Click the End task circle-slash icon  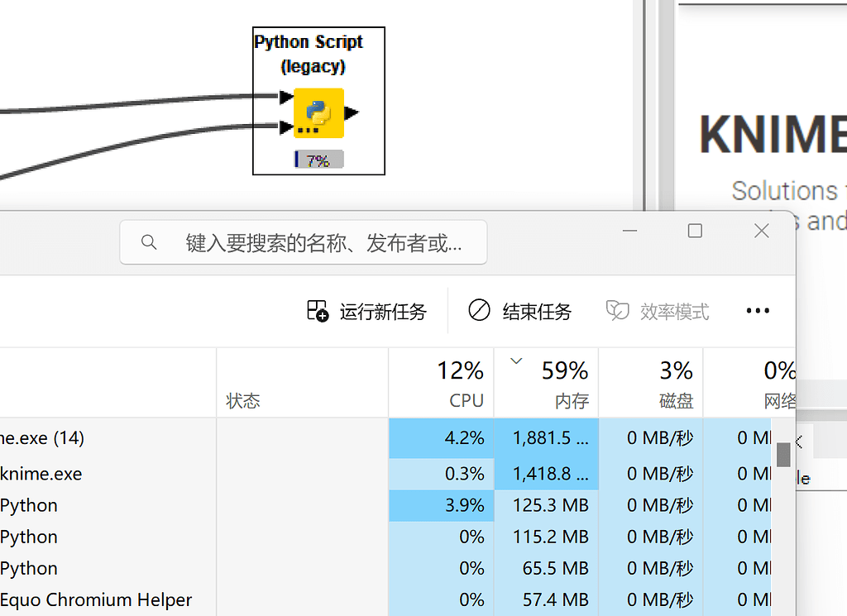click(x=478, y=310)
